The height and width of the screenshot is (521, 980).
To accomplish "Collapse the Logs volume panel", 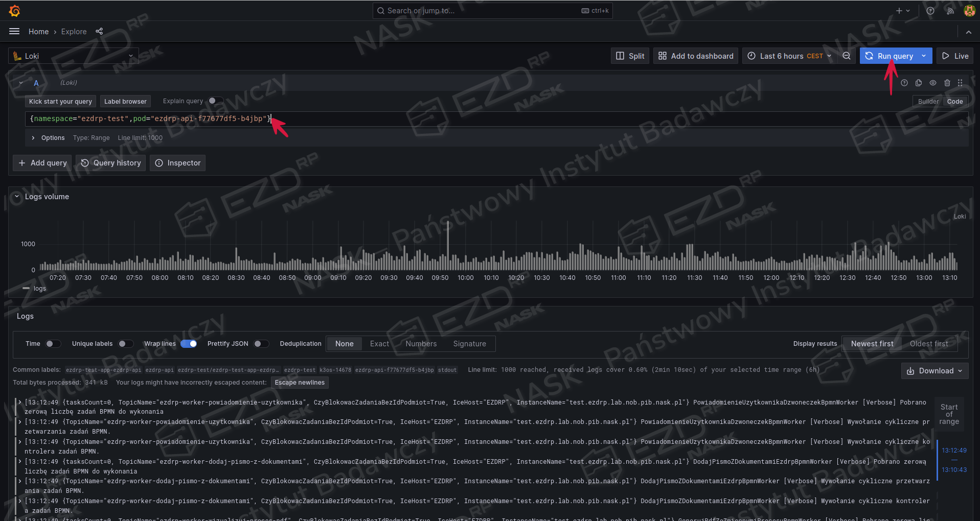I will coord(17,197).
